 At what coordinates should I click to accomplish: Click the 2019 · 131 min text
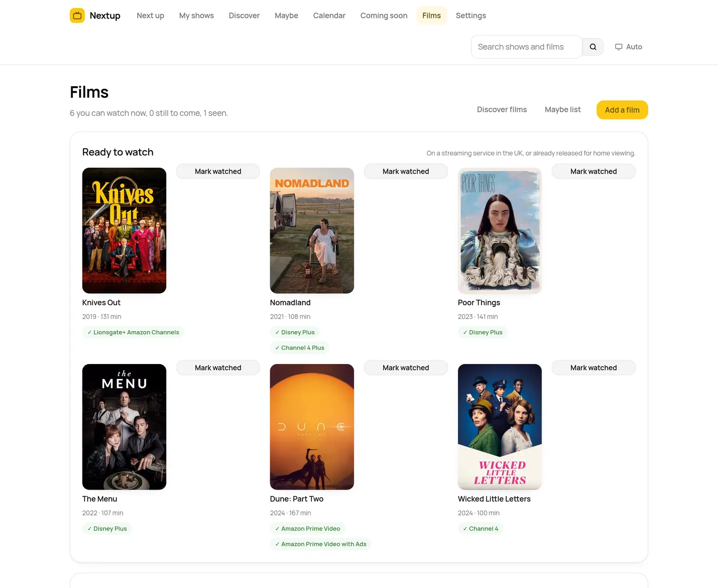pos(102,317)
